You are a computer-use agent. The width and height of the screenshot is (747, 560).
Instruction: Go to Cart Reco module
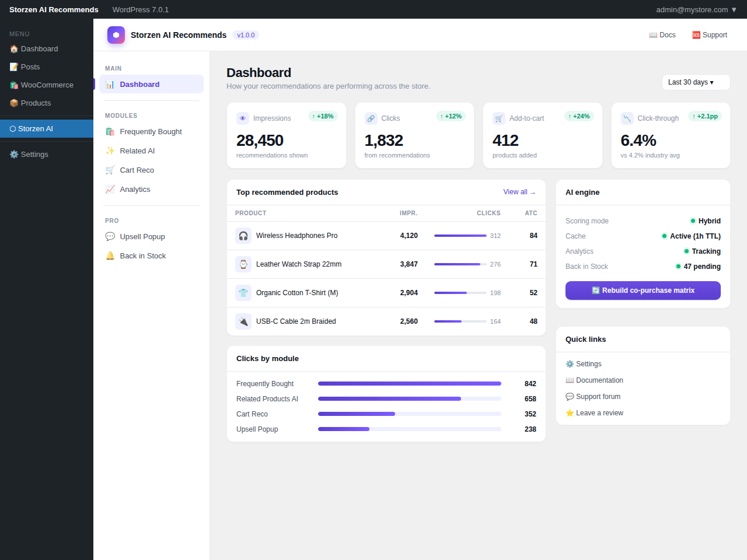click(x=151, y=170)
